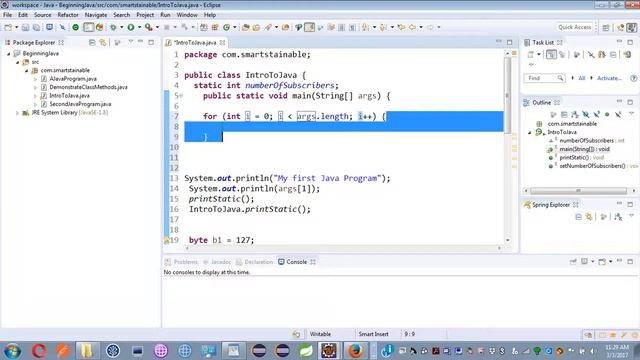
Task: Open the Refactor menu
Action: 68,15
